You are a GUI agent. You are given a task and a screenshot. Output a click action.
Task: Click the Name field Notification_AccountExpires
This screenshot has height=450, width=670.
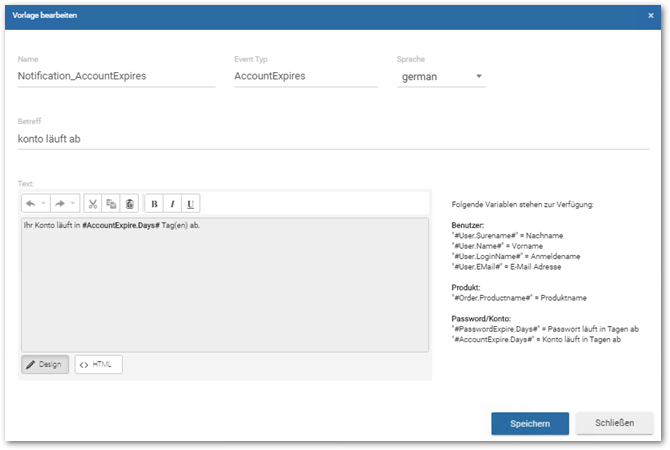[x=116, y=76]
